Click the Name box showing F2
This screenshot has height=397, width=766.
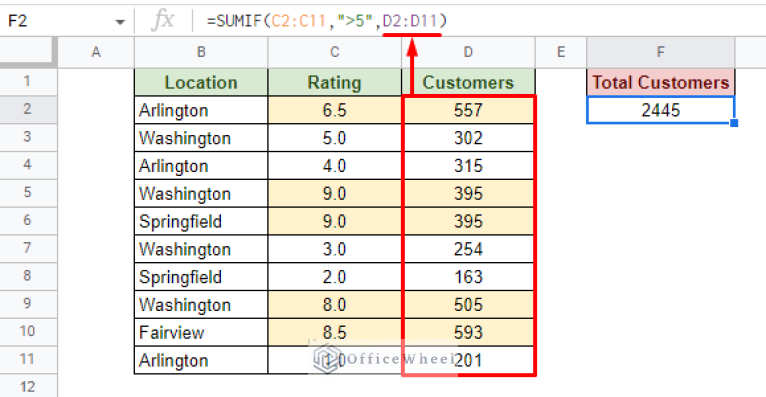coord(67,21)
